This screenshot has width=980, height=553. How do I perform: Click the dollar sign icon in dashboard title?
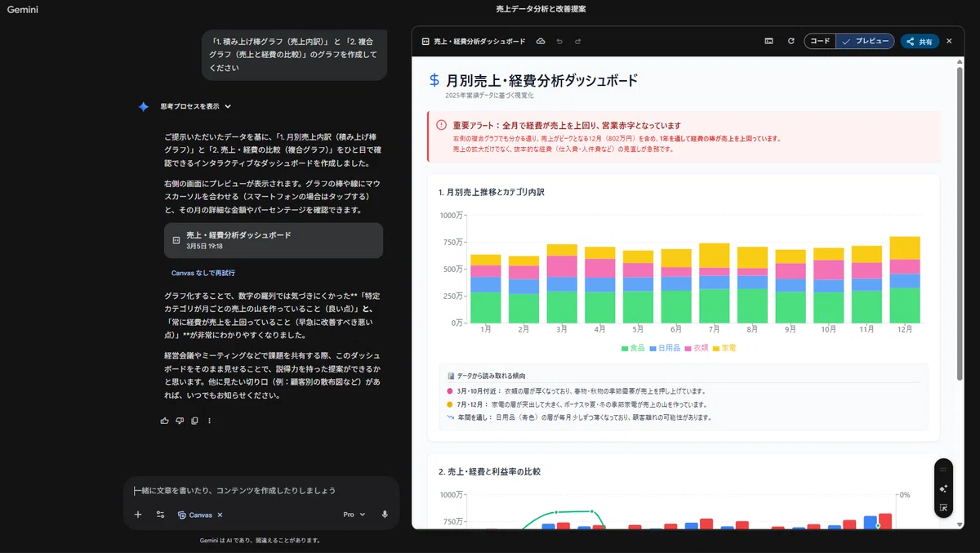434,80
